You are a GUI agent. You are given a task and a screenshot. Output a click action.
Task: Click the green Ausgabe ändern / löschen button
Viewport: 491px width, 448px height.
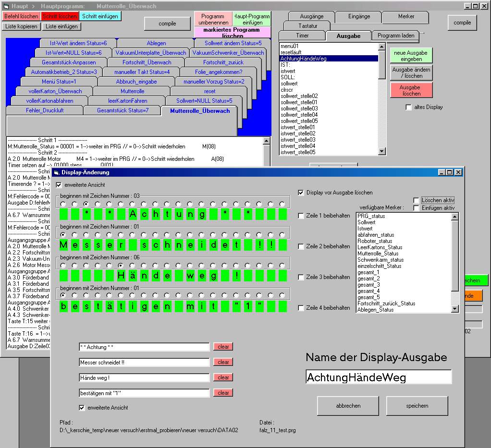411,73
